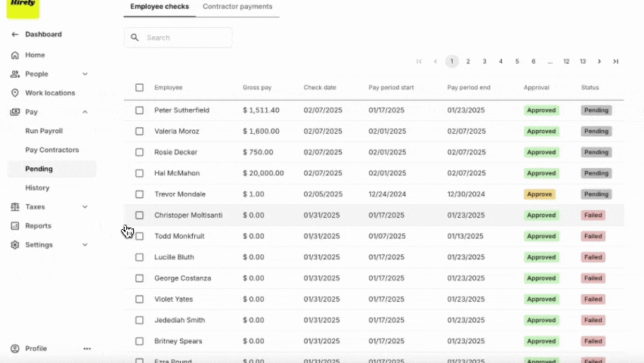Open the Run Payroll menu item
Image resolution: width=644 pixels, height=363 pixels.
(44, 131)
